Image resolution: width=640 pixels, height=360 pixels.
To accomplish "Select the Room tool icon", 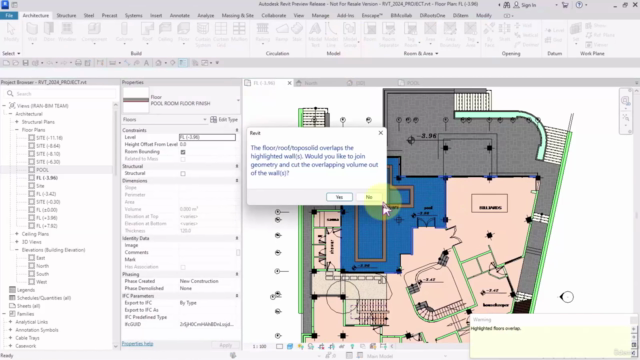I will pos(370,29).
